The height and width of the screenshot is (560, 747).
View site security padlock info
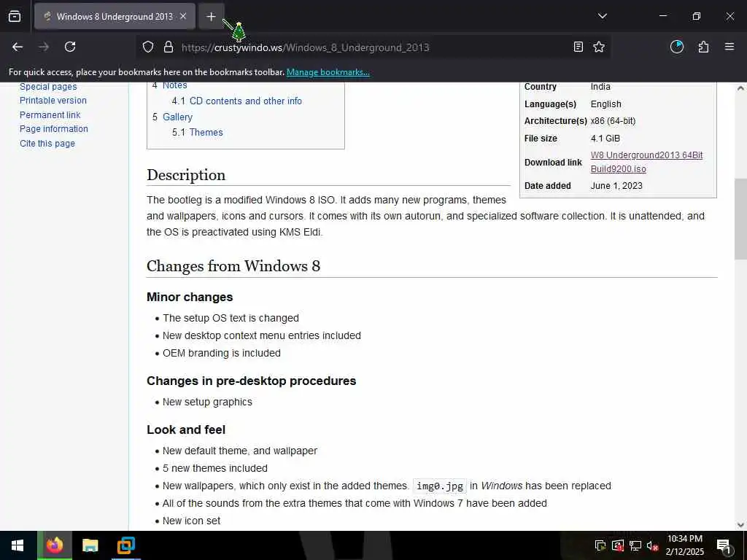169,47
